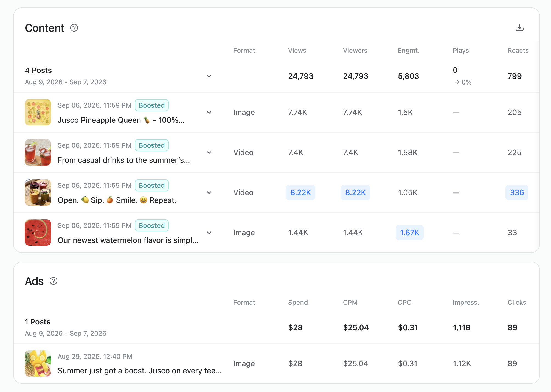Screen dimensions: 551x392
Task: Select the highlighted 1.67K engagement value
Action: (x=410, y=233)
